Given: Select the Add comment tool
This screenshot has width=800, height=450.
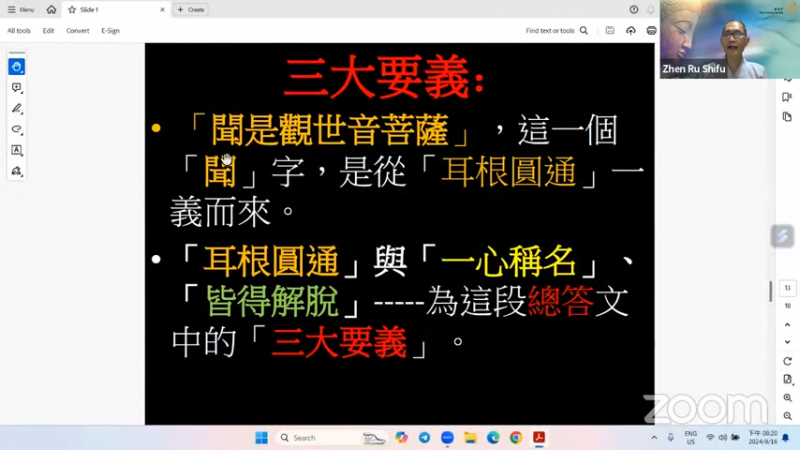Looking at the screenshot, I should [x=17, y=88].
